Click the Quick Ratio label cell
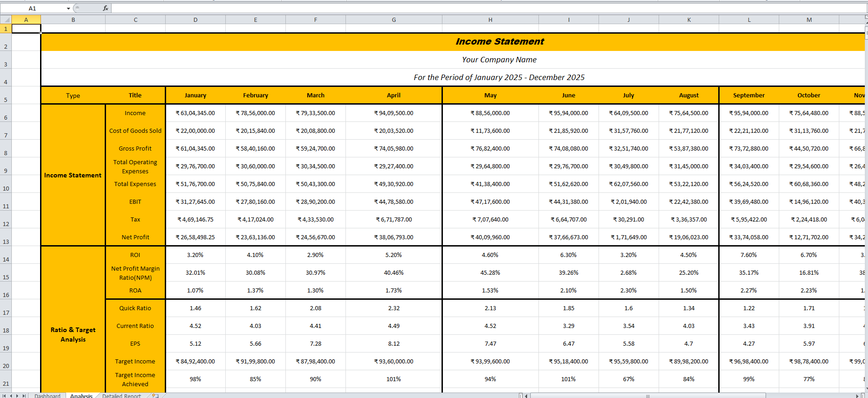The image size is (868, 398). [135, 308]
